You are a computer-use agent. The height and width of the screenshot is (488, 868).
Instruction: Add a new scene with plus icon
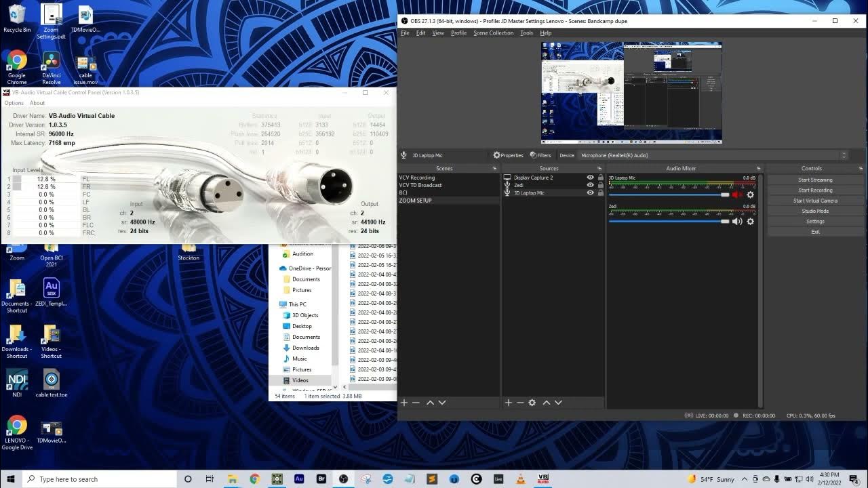point(404,403)
